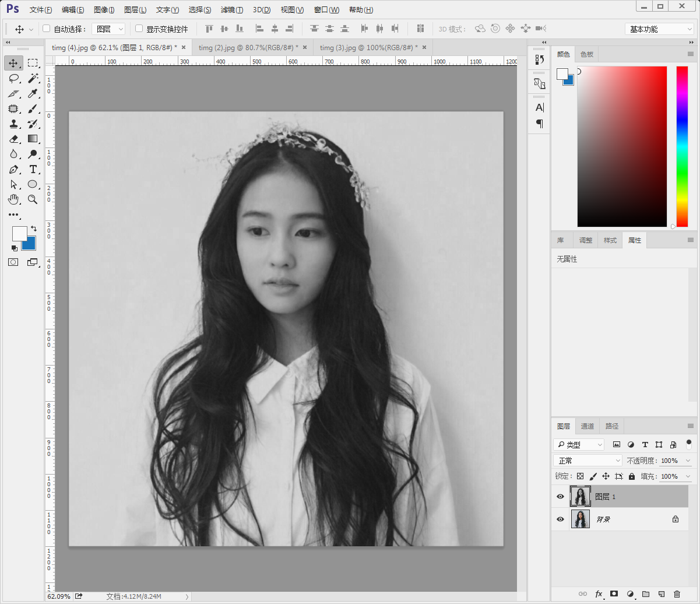Switch to the 路径 tab
Screen dimensions: 700x604
pos(612,426)
